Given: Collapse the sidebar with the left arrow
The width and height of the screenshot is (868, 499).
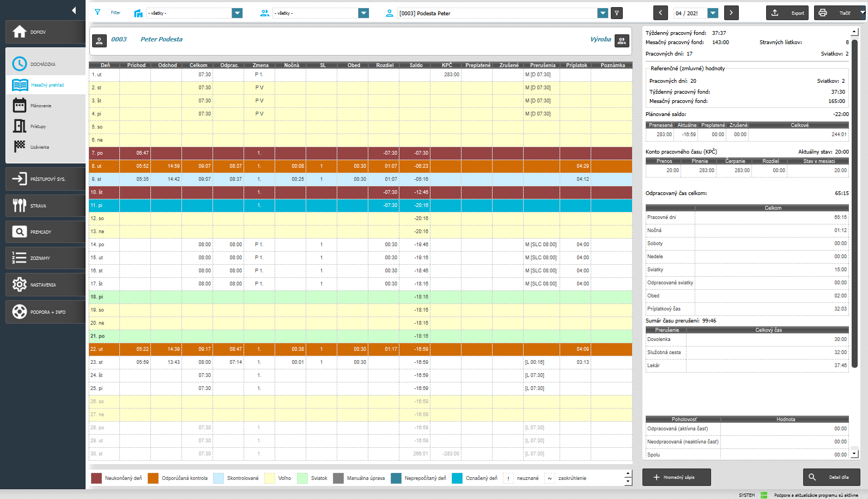Looking at the screenshot, I should (74, 10).
